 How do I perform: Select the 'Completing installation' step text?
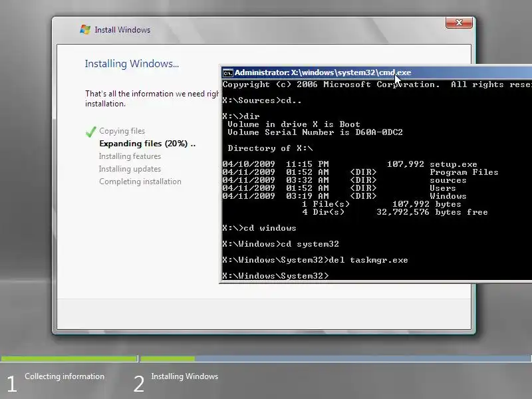pos(140,182)
